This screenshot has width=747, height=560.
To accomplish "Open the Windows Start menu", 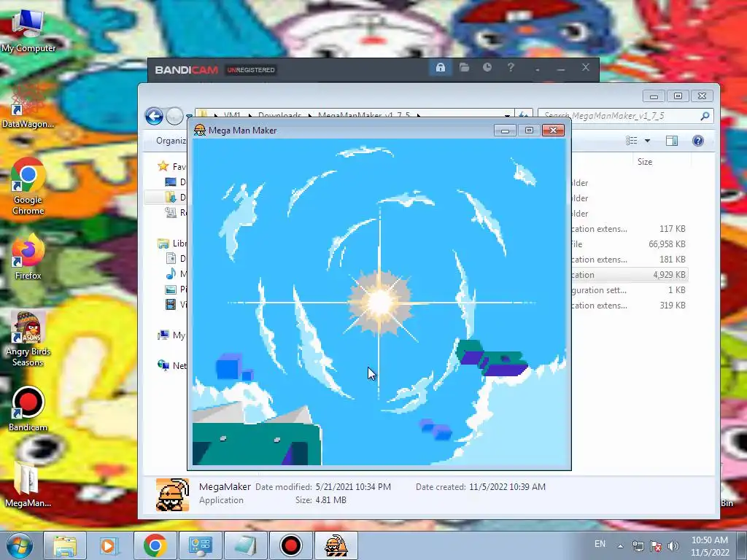I will (x=19, y=545).
